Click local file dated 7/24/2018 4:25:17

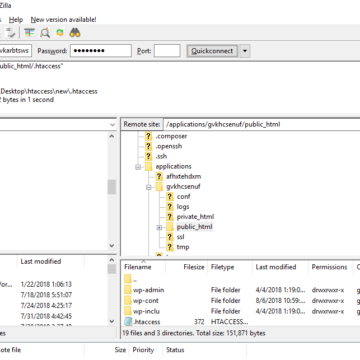coord(46,306)
